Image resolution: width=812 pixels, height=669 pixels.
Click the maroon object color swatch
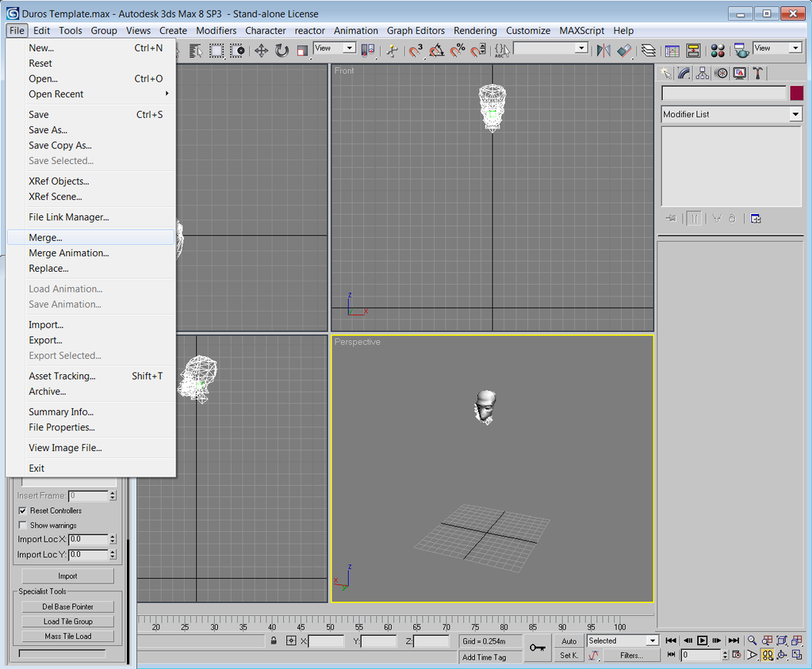pos(796,94)
